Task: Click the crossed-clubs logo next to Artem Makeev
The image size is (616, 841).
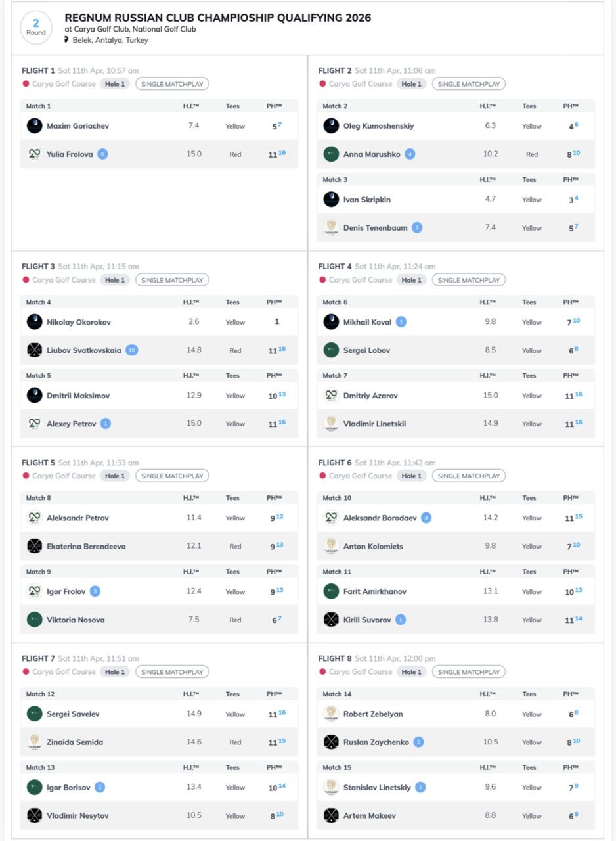Action: pos(332,815)
